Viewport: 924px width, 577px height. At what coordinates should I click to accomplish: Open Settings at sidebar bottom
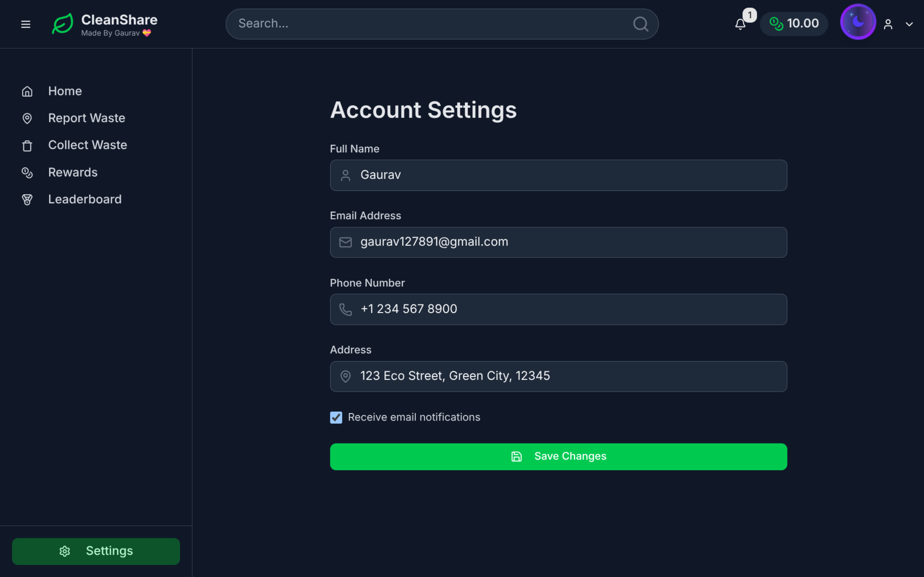click(96, 551)
